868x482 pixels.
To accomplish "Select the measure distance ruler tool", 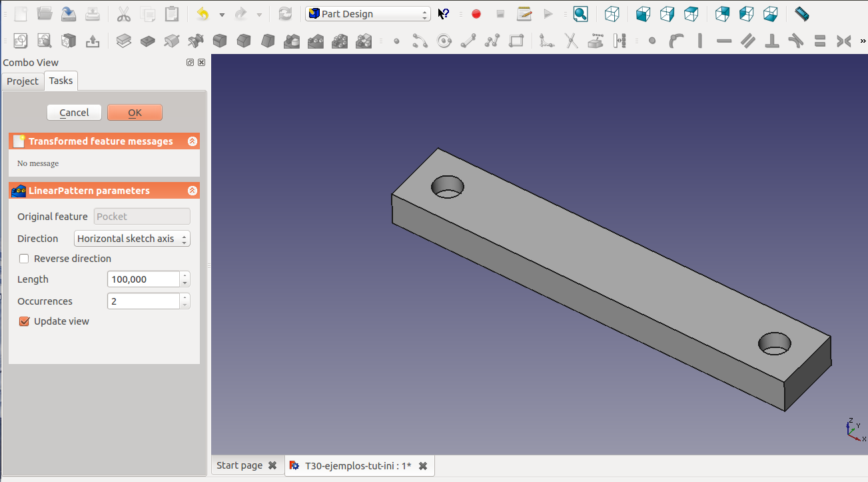I will tap(801, 14).
